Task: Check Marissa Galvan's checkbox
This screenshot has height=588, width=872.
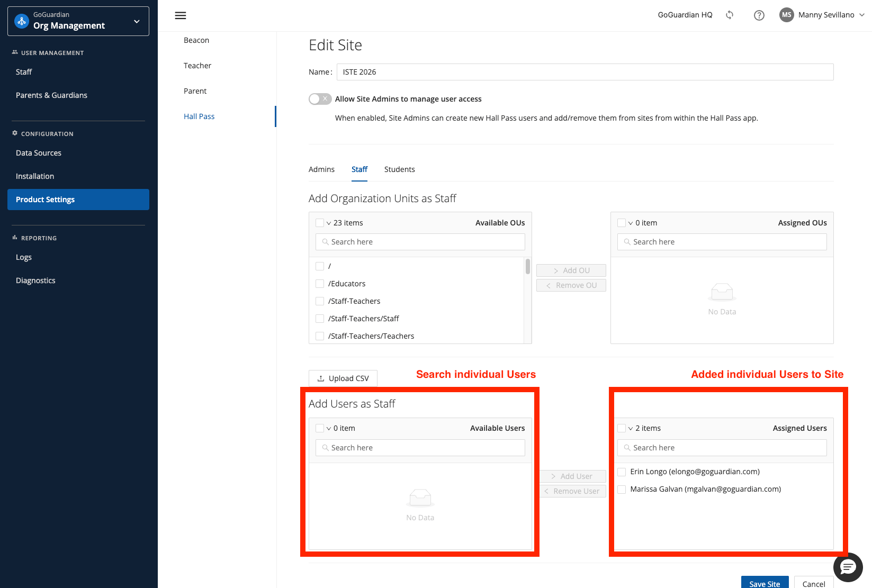Action: (622, 489)
